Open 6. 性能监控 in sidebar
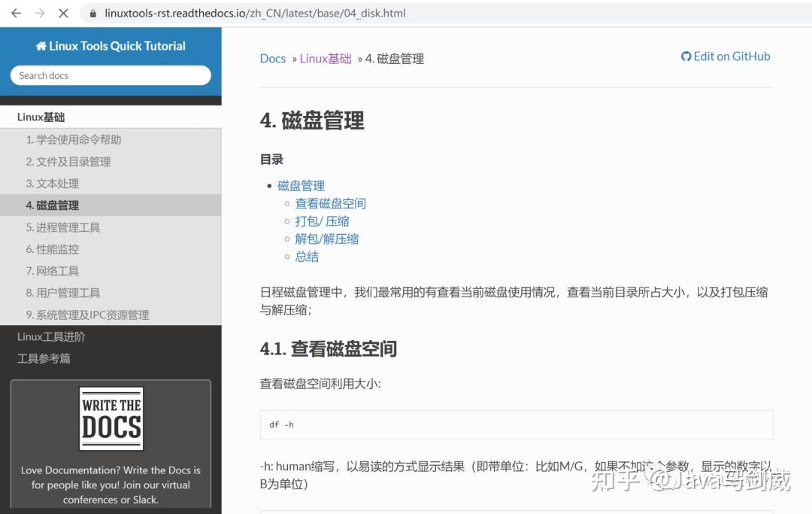The image size is (812, 514). coord(111,248)
